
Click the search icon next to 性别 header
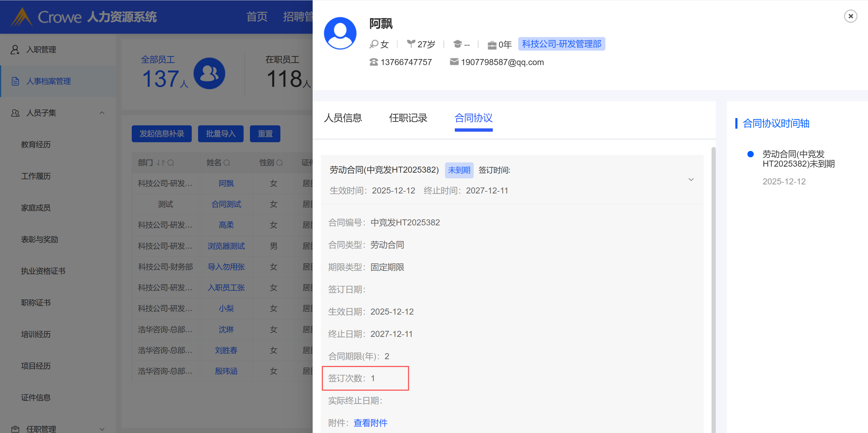279,163
